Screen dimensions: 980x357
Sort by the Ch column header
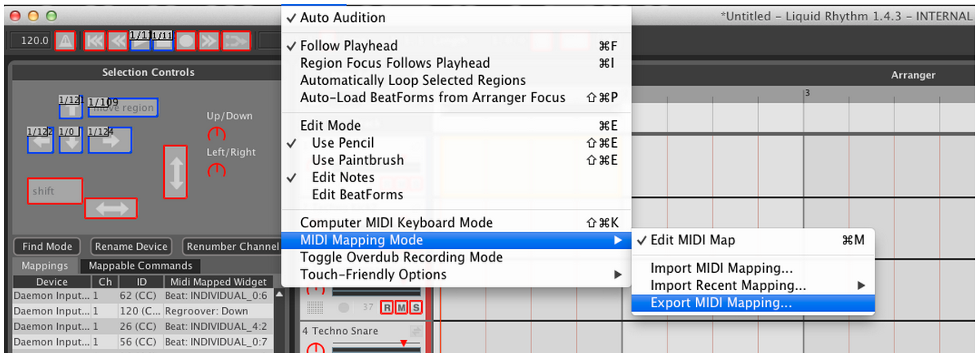105,282
